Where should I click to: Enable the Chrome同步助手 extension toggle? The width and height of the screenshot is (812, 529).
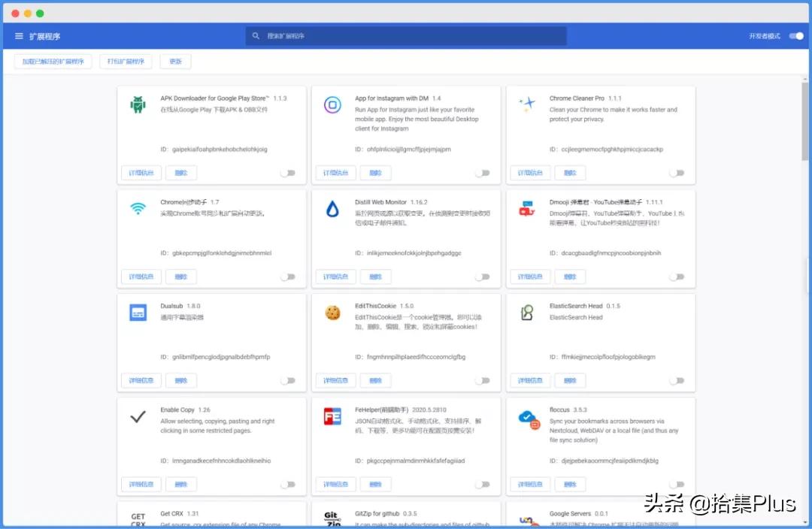pos(288,277)
